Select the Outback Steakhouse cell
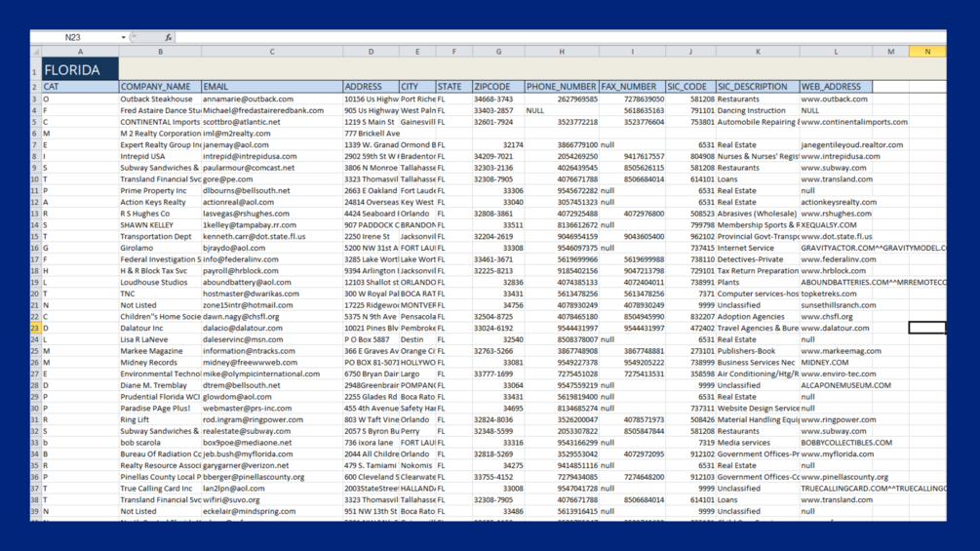 click(x=160, y=98)
